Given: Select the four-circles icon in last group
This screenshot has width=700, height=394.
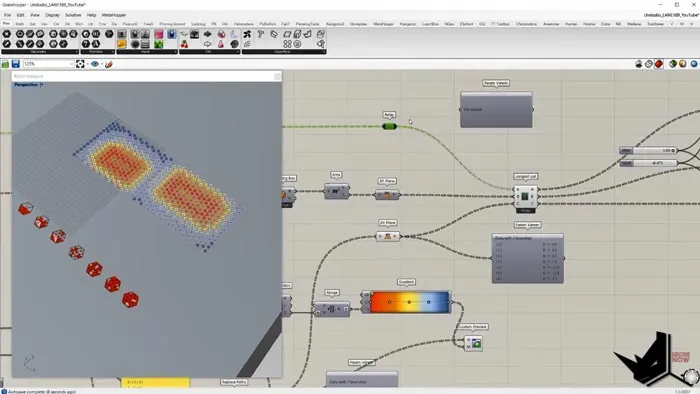Looking at the screenshot, I should [287, 44].
